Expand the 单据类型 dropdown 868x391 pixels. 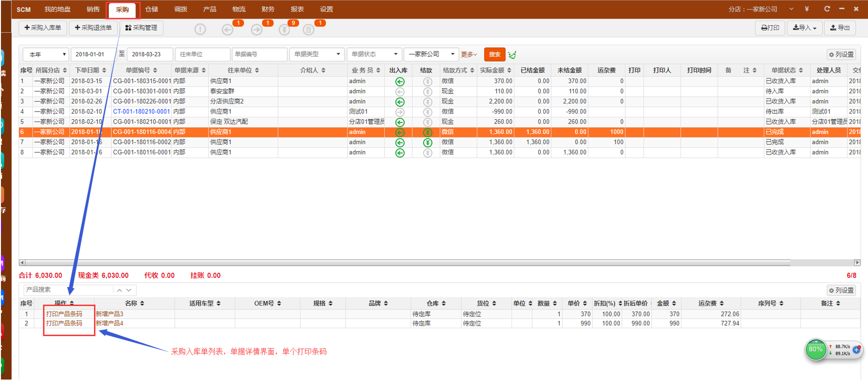[x=316, y=54]
